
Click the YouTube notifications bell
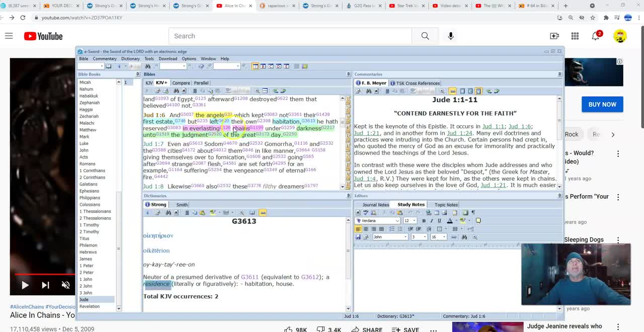(x=596, y=36)
